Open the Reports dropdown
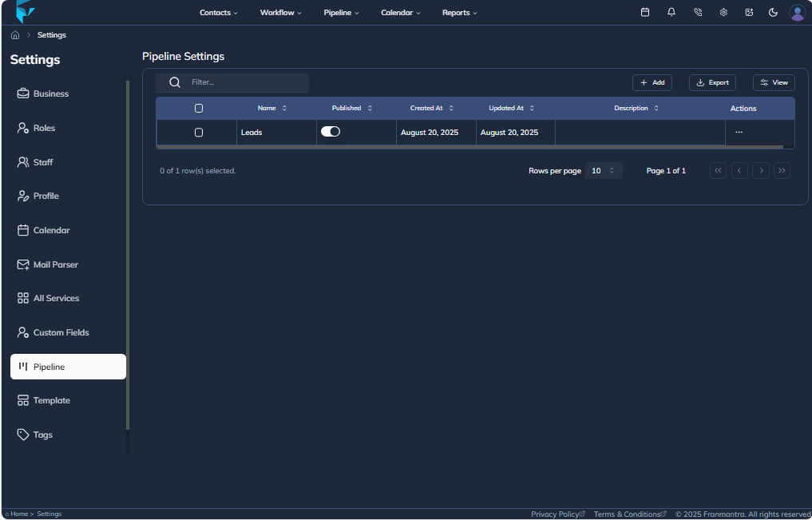This screenshot has height=520, width=812. 459,12
